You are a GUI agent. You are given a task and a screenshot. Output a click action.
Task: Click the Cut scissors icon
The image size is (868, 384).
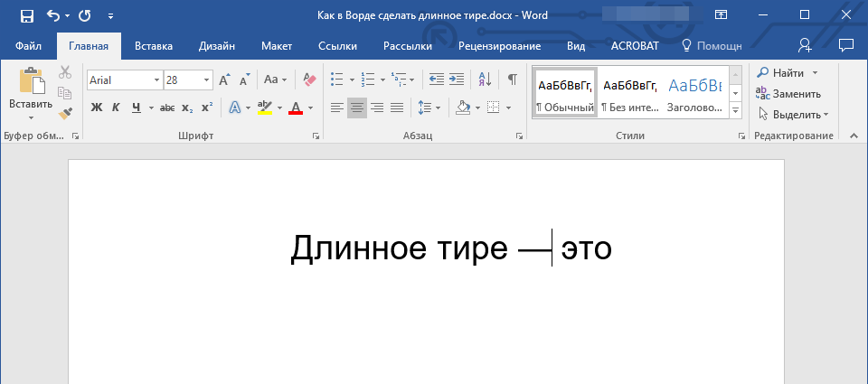coord(65,73)
